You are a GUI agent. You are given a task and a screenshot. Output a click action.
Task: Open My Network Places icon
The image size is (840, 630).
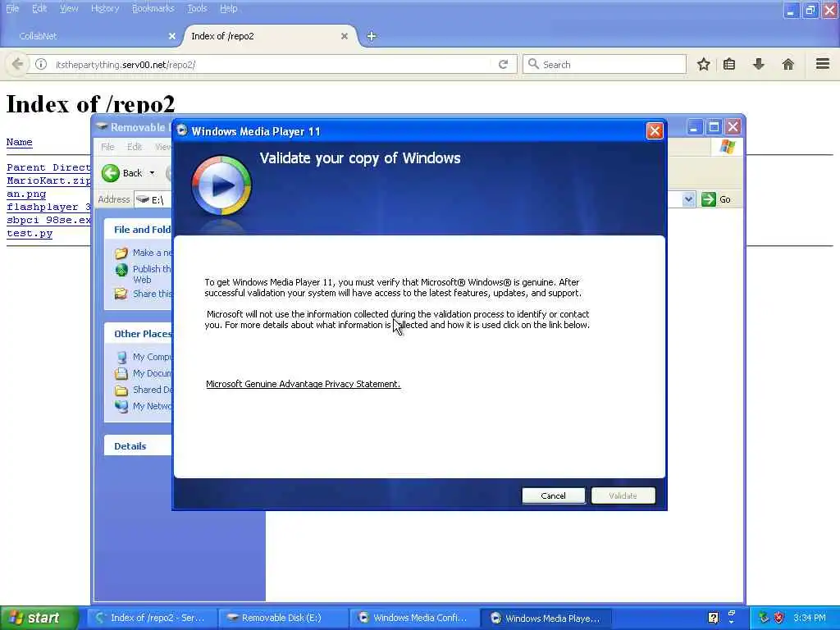pyautogui.click(x=121, y=406)
